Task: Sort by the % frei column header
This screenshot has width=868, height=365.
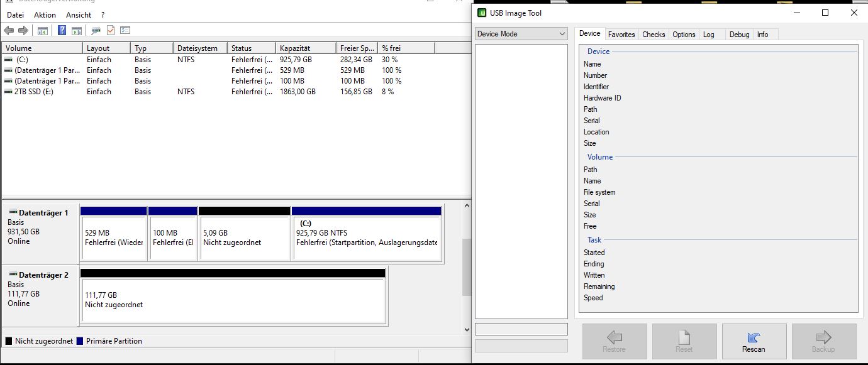Action: point(406,48)
